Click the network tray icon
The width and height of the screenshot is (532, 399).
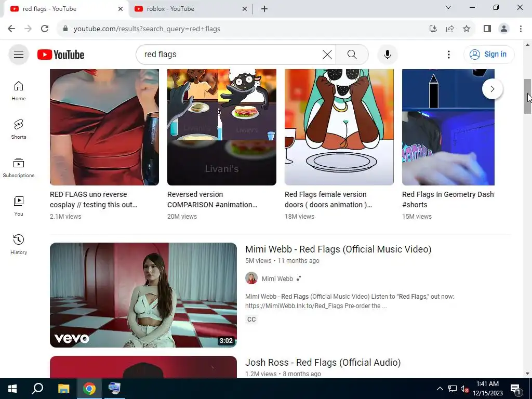pyautogui.click(x=453, y=389)
